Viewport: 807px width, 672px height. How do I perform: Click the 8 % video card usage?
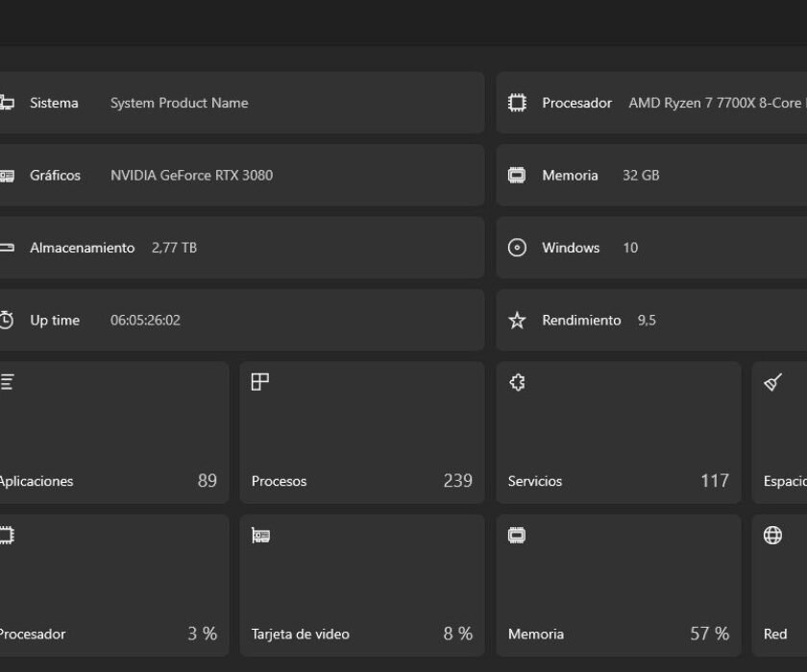pos(457,634)
